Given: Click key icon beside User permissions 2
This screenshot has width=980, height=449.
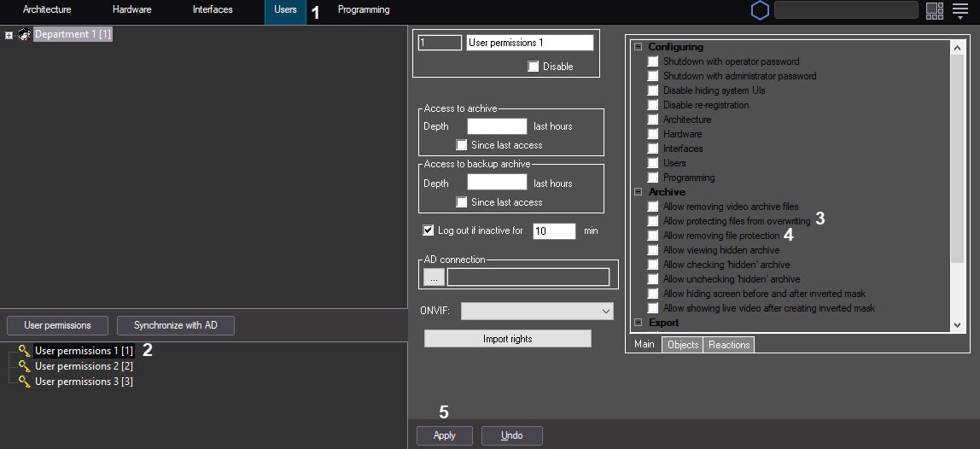Looking at the screenshot, I should pyautogui.click(x=24, y=366).
